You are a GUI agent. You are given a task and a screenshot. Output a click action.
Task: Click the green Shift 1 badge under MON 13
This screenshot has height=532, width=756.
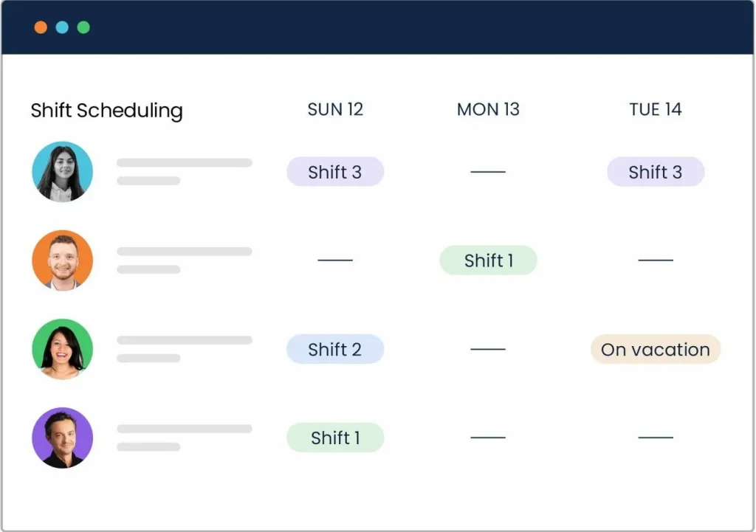[x=488, y=260]
